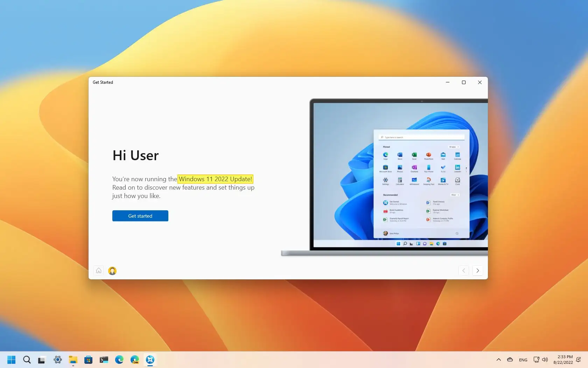Launch Edge Canary from the taskbar
This screenshot has width=588, height=368.
135,360
